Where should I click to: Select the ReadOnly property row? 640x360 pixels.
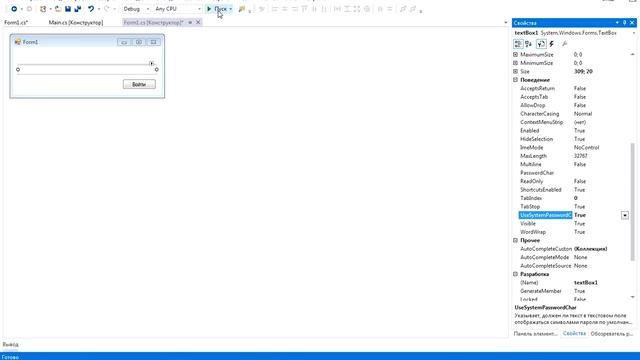[571, 181]
